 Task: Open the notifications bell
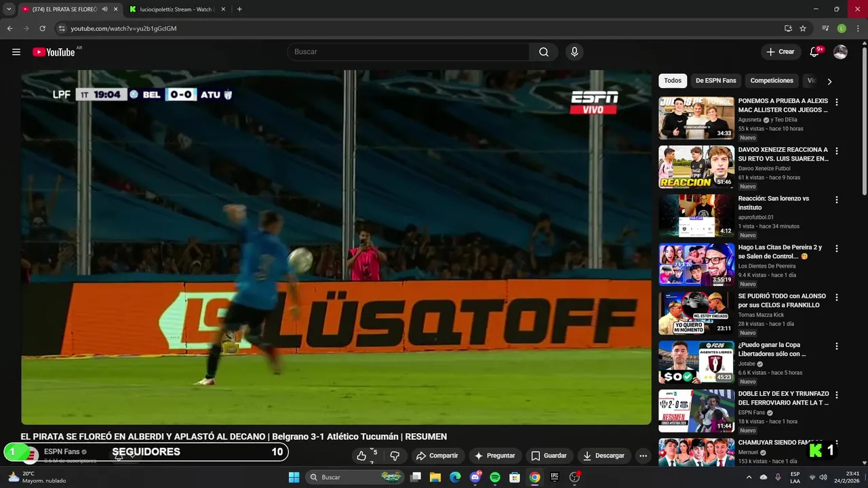pyautogui.click(x=814, y=52)
